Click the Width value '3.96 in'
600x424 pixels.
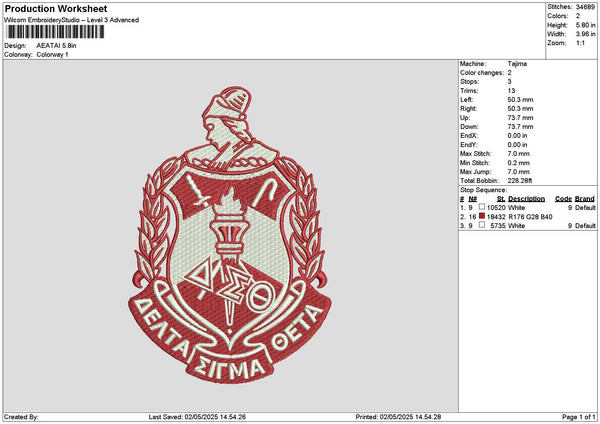(585, 34)
